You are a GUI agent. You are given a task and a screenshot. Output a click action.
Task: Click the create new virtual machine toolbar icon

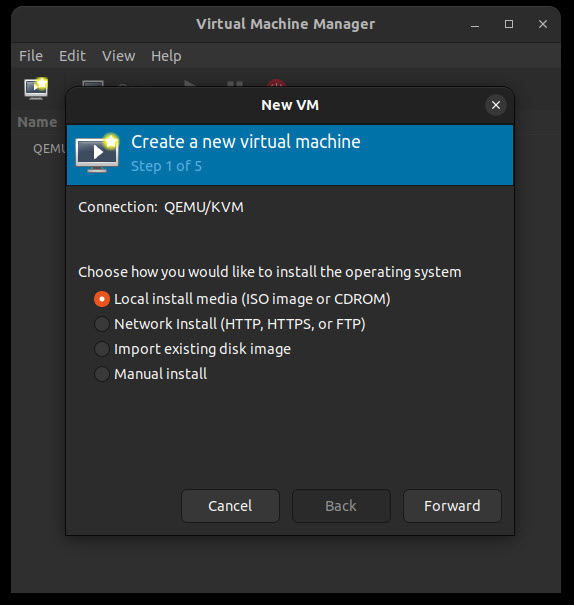[x=36, y=88]
